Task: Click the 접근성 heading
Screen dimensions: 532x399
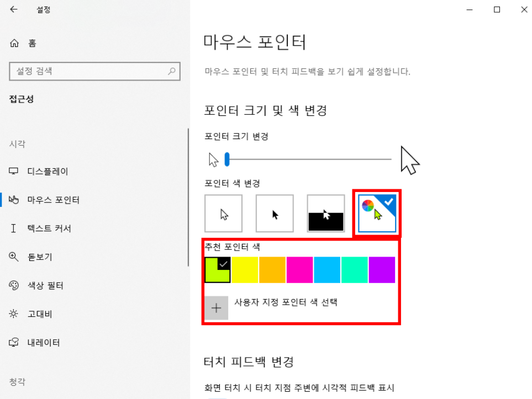Action: click(22, 99)
